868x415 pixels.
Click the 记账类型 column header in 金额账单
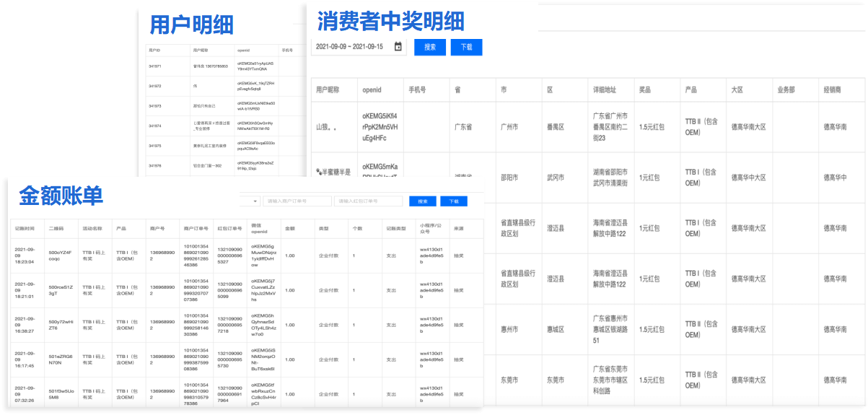pyautogui.click(x=396, y=228)
